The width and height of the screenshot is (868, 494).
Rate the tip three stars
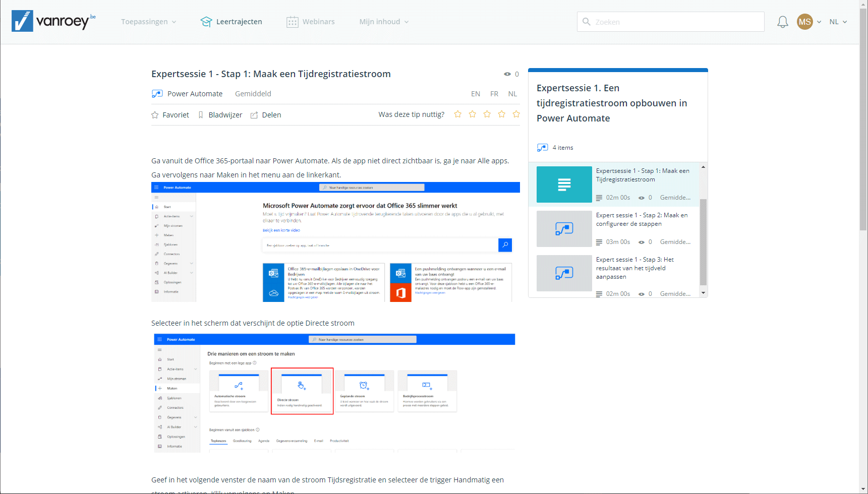[x=487, y=114]
